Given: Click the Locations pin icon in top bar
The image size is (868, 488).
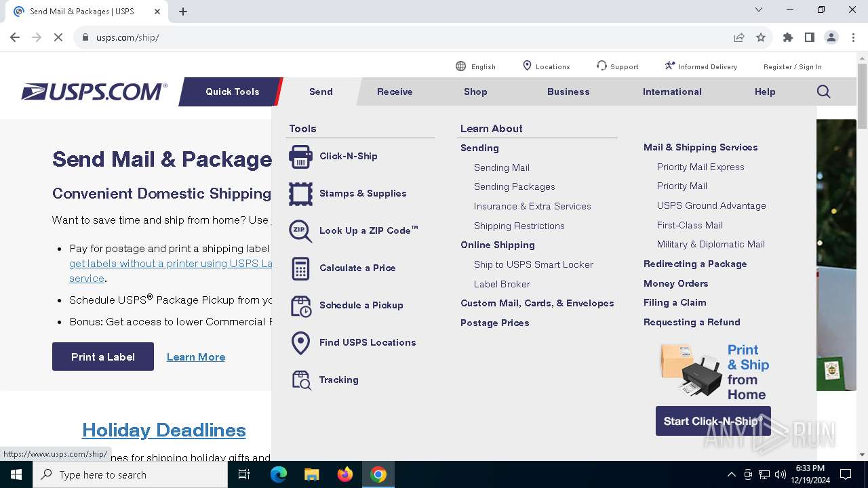Looking at the screenshot, I should [527, 66].
